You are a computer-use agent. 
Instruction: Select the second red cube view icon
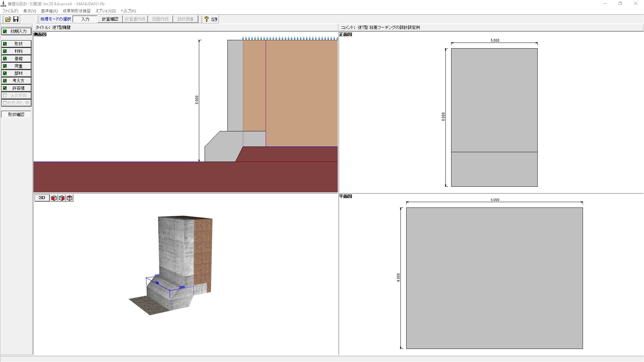tap(62, 198)
